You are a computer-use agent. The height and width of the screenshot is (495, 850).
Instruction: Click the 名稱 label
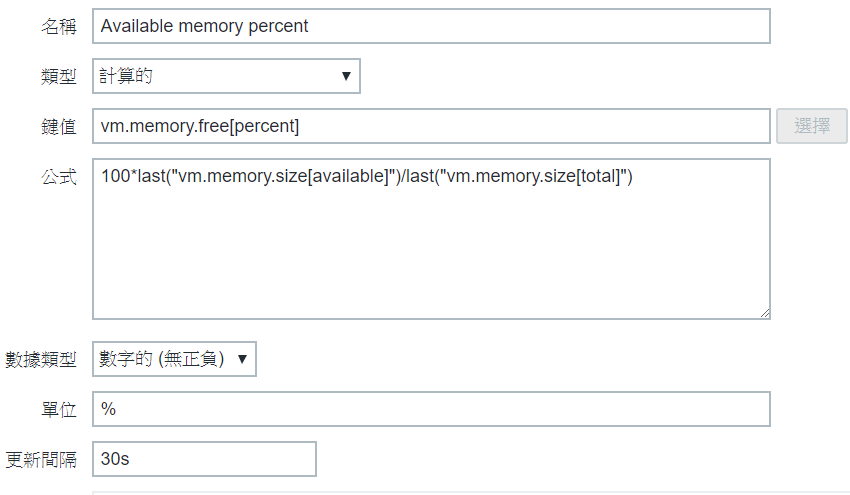58,27
